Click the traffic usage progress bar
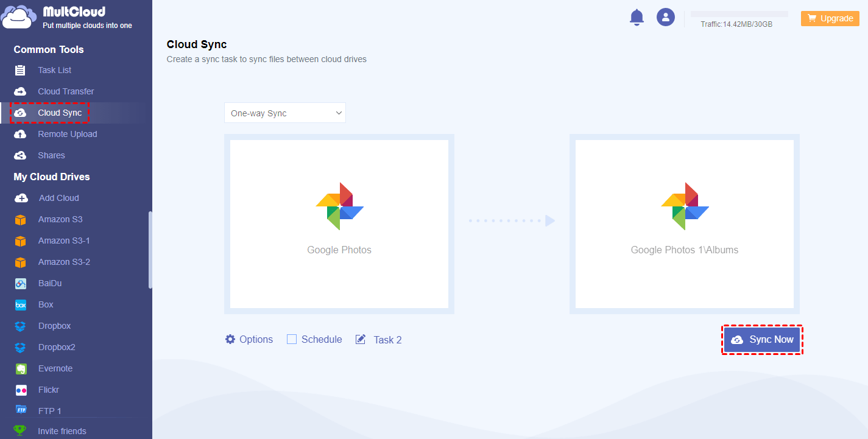The height and width of the screenshot is (439, 868). 739,14
